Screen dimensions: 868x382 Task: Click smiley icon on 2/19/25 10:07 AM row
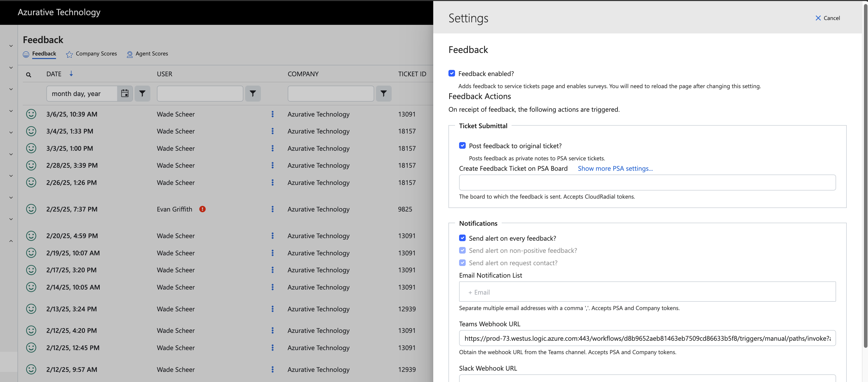pyautogui.click(x=31, y=253)
